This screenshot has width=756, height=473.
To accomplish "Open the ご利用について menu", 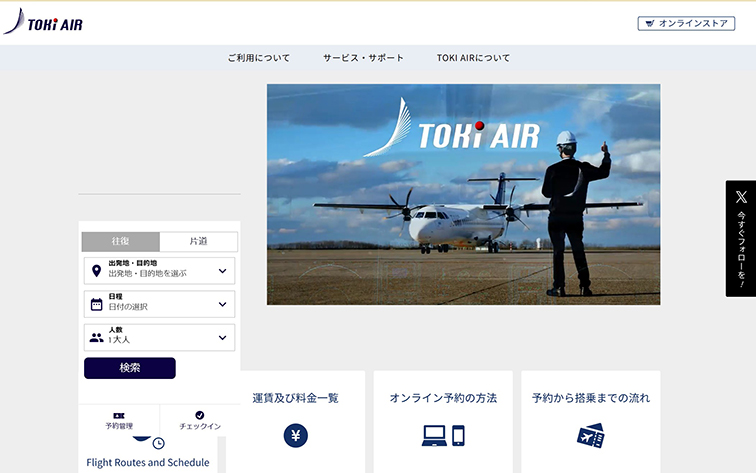I will (259, 58).
